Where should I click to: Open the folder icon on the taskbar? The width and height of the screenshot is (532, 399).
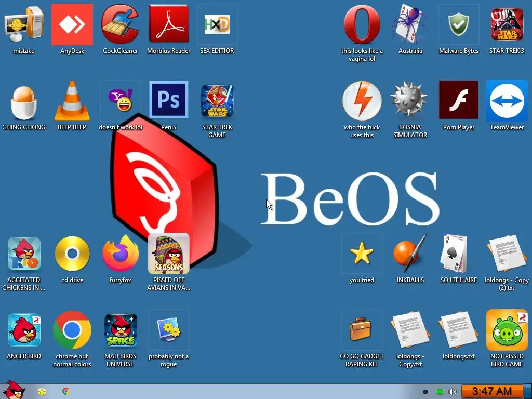tap(42, 392)
